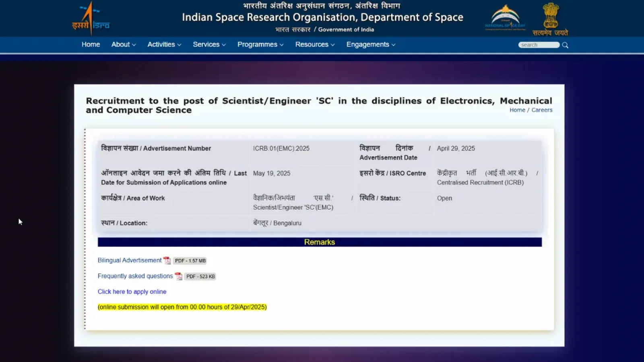The height and width of the screenshot is (362, 644).
Task: Click here to apply online link
Action: (132, 292)
